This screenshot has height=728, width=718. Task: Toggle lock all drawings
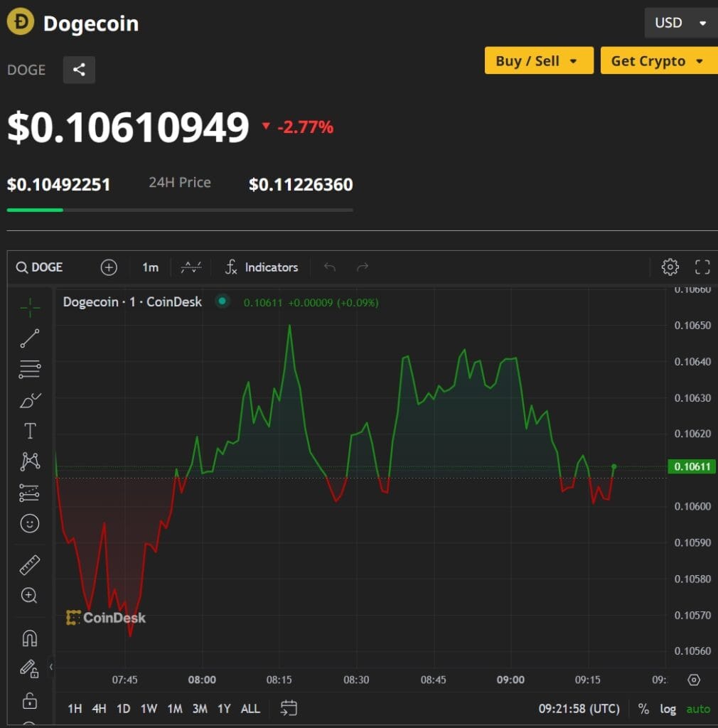click(x=30, y=700)
